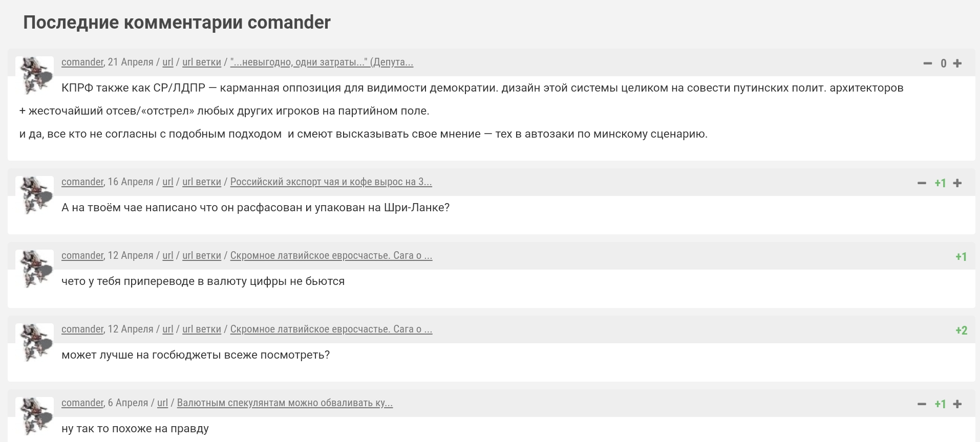Click comander avatar on the 16 Апреля comment
This screenshot has height=442, width=980.
[x=35, y=195]
